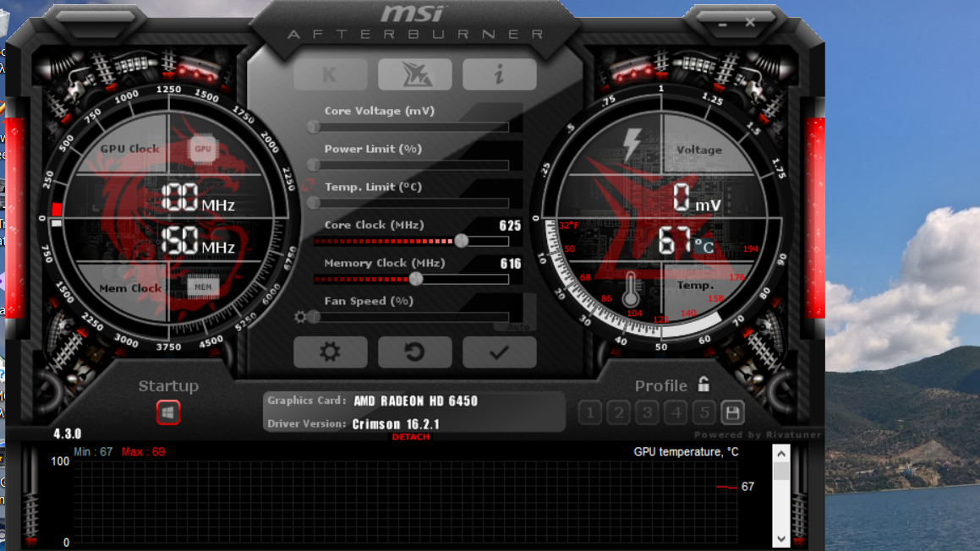Click the version number 4.3.0
This screenshot has width=980, height=551.
click(x=68, y=434)
